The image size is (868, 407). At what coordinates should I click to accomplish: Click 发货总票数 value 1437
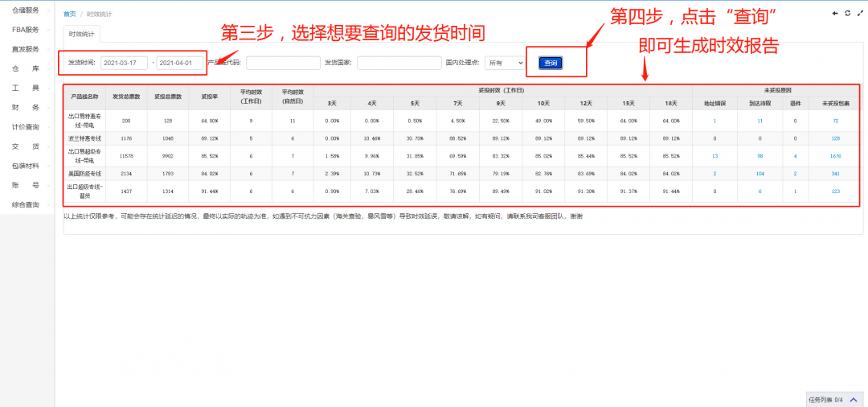pos(126,191)
